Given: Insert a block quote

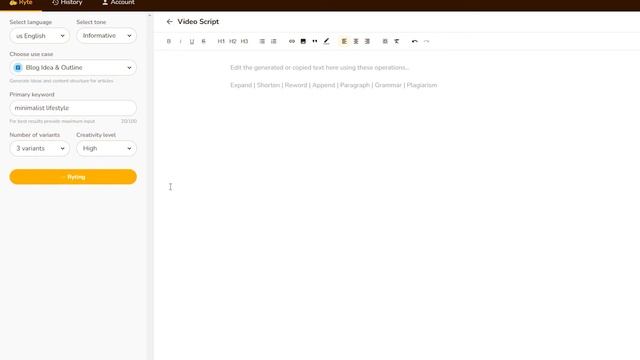Looking at the screenshot, I should pyautogui.click(x=315, y=41).
